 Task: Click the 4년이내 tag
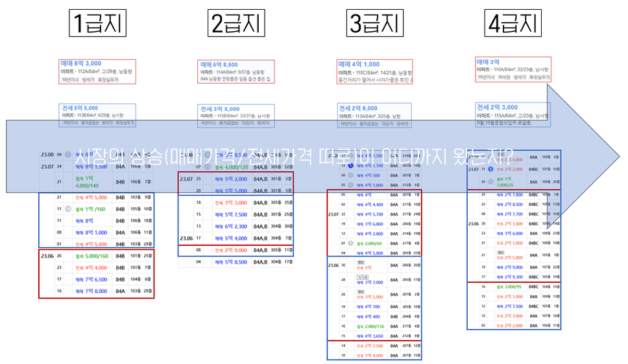click(208, 123)
